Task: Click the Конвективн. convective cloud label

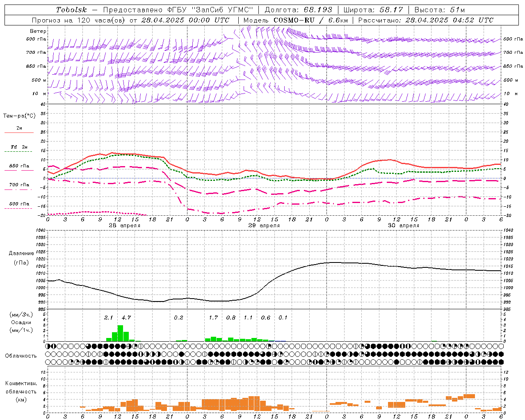Action: 21,383
